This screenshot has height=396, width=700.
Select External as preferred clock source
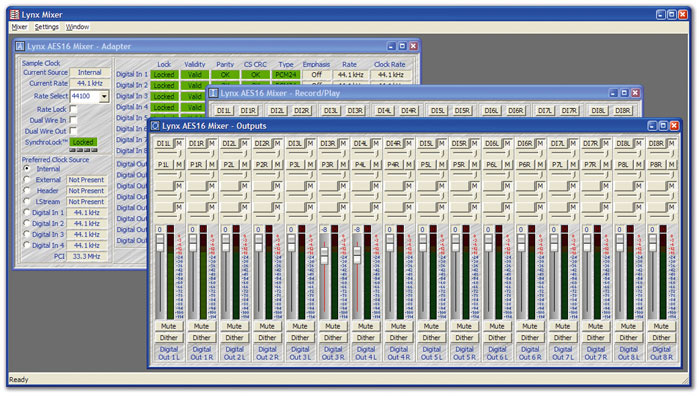click(27, 179)
